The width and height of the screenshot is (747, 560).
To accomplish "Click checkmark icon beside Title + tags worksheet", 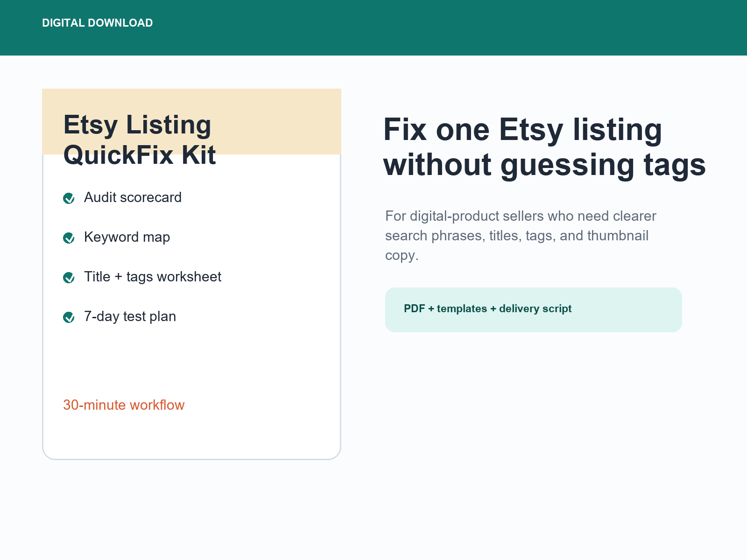I will coord(69,278).
